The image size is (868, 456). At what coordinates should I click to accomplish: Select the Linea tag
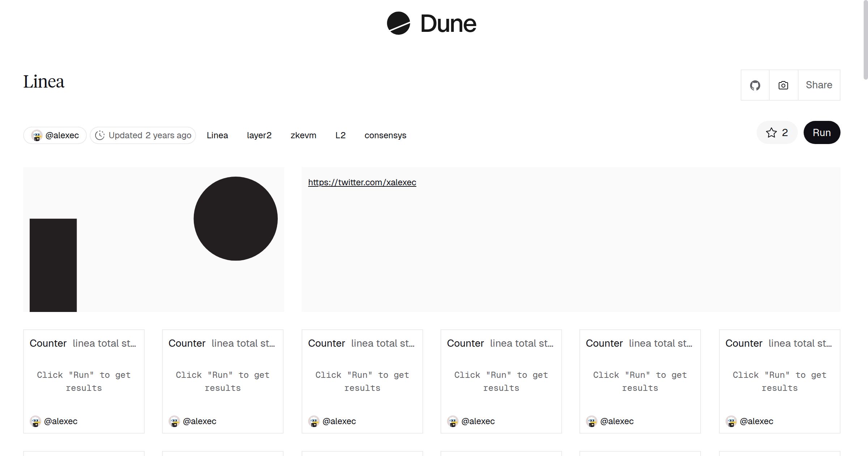point(217,135)
